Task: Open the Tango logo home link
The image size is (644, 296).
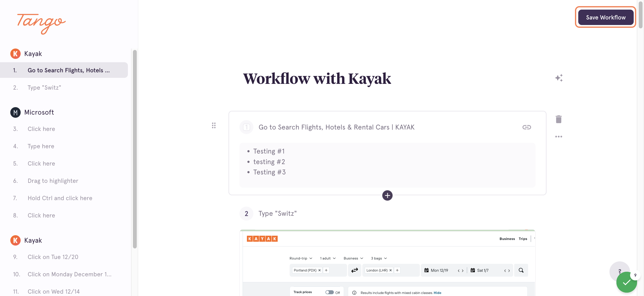Action: coord(41,24)
